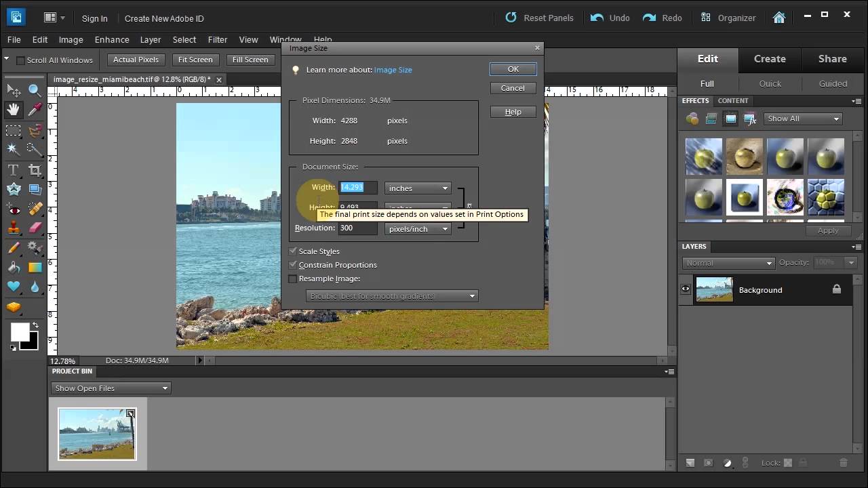Show the Photo Effects category

[x=730, y=119]
